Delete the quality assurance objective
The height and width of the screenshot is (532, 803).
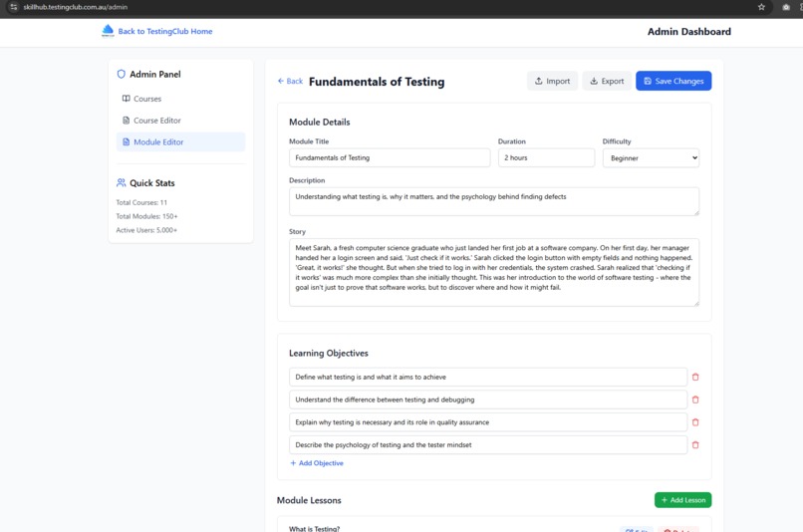click(x=695, y=422)
